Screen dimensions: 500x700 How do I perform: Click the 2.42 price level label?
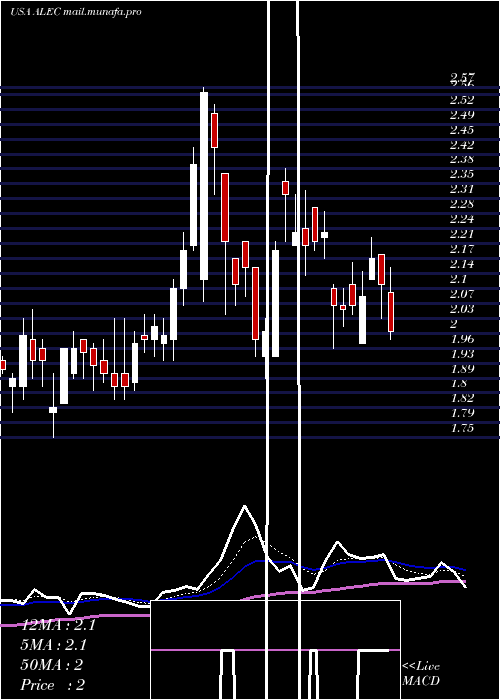462,145
